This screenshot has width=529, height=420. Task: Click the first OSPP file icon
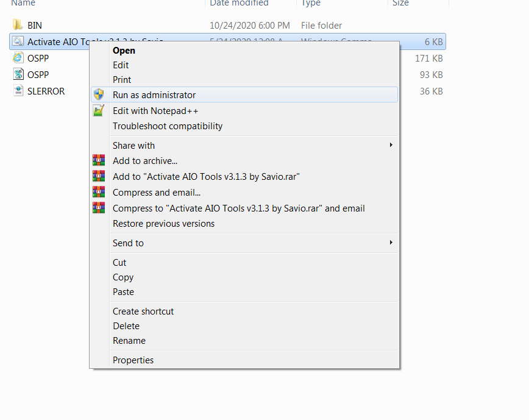point(18,59)
